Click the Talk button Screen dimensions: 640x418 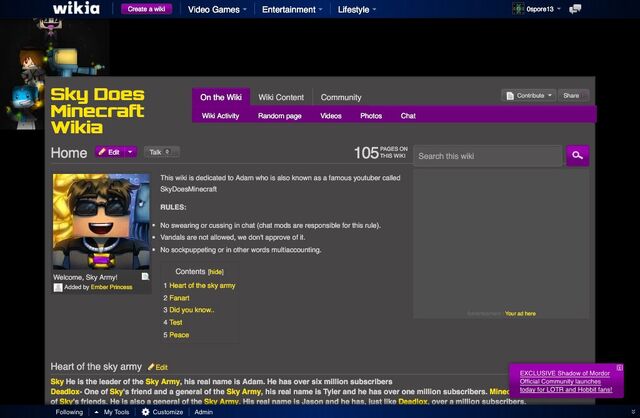[x=162, y=152]
